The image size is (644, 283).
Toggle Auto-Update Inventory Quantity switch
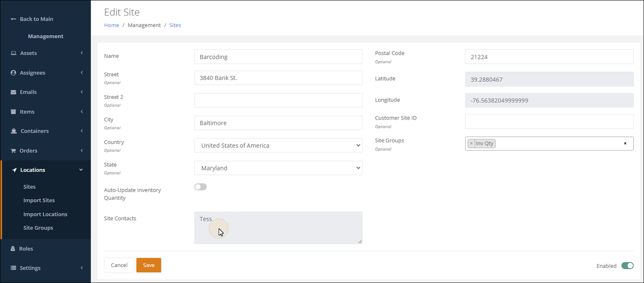click(201, 187)
